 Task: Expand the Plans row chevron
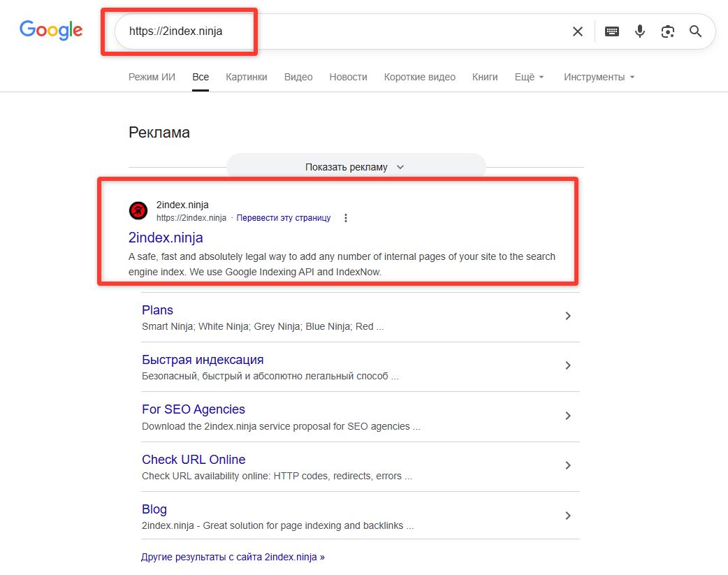point(568,316)
